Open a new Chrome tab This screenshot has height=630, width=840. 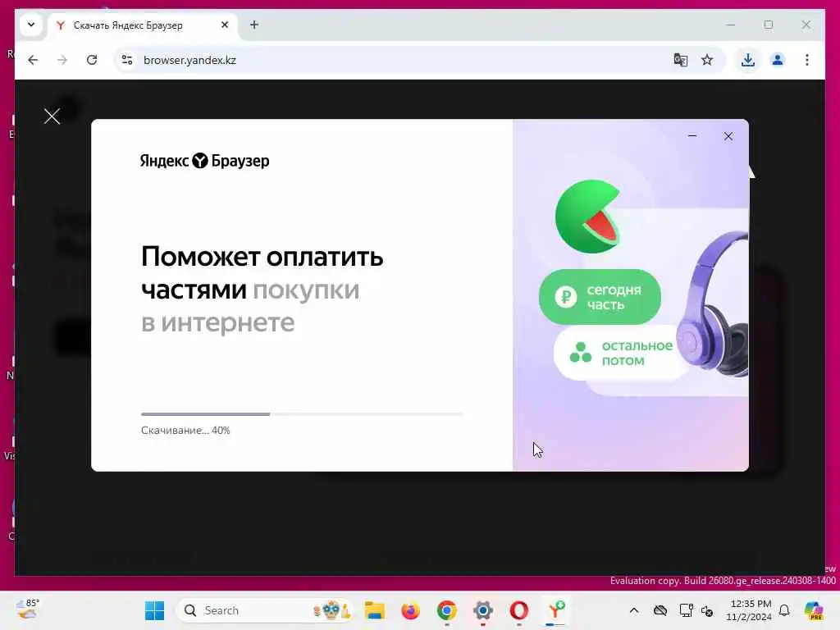coord(254,25)
